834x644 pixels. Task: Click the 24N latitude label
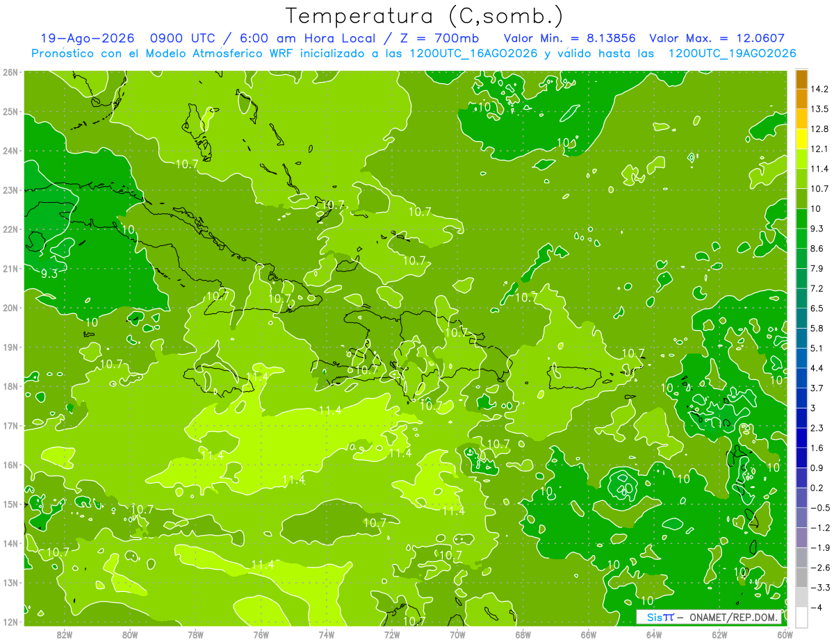click(x=10, y=151)
